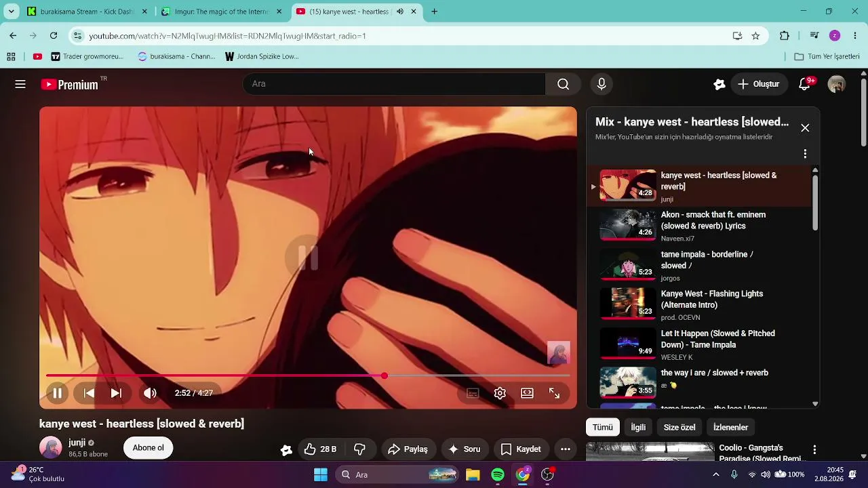Screen dimensions: 868x488
Task: Skip to the previous video
Action: [x=89, y=393]
